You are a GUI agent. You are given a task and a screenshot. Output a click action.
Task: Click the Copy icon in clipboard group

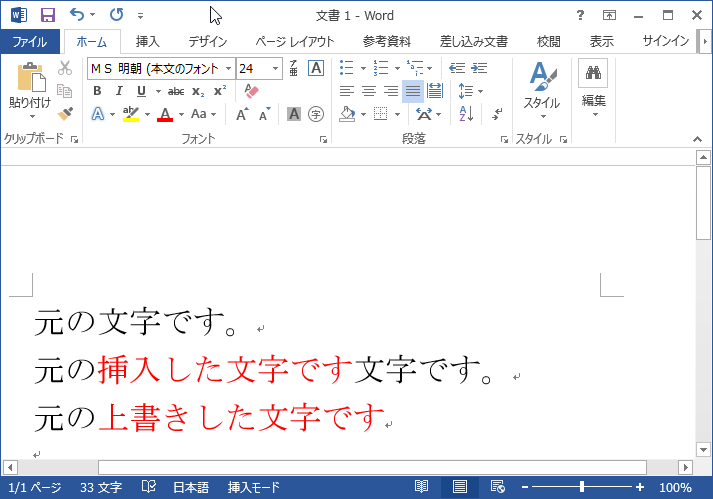coord(65,91)
